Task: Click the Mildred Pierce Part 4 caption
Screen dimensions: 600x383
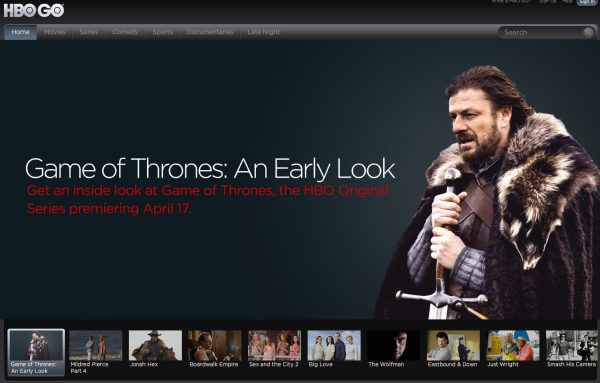Action: pos(90,368)
